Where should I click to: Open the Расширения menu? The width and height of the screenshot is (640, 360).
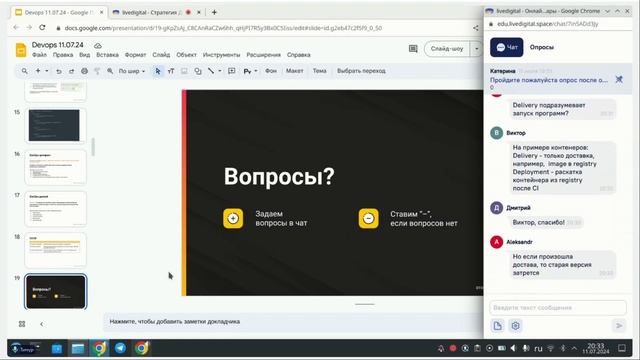263,55
